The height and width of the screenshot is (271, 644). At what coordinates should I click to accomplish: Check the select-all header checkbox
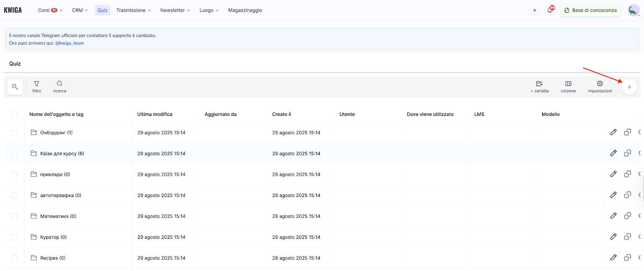coord(14,114)
